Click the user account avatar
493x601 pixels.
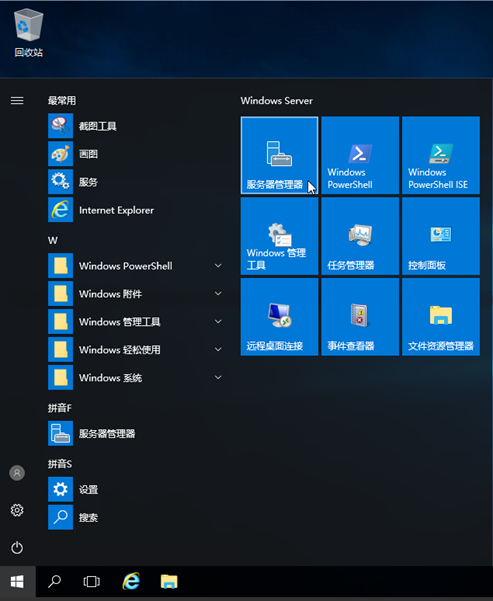(17, 473)
